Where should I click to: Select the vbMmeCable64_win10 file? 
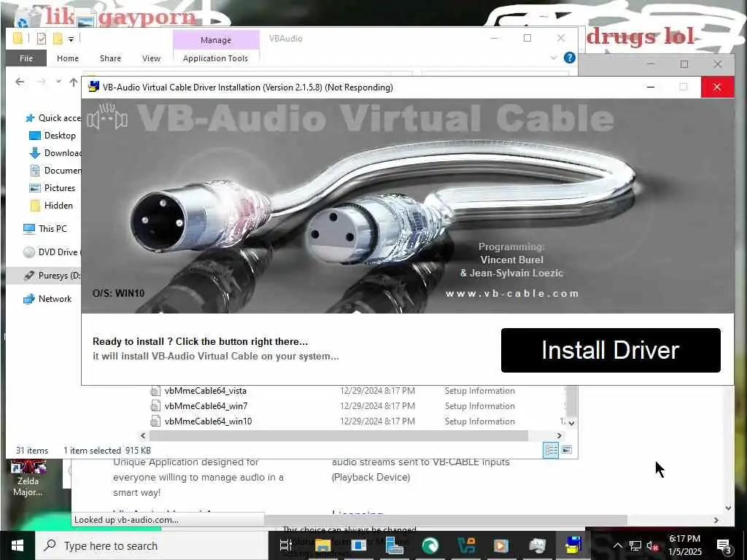[x=208, y=421]
